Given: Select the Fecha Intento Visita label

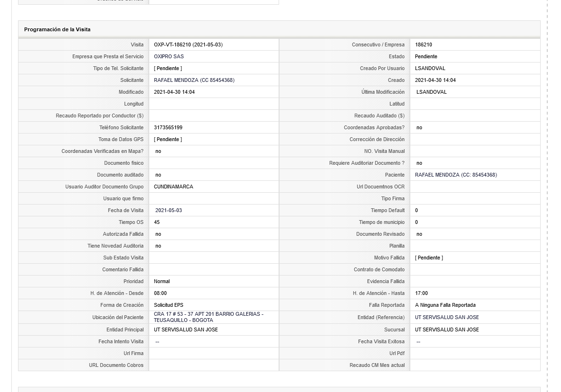Looking at the screenshot, I should [x=121, y=342].
